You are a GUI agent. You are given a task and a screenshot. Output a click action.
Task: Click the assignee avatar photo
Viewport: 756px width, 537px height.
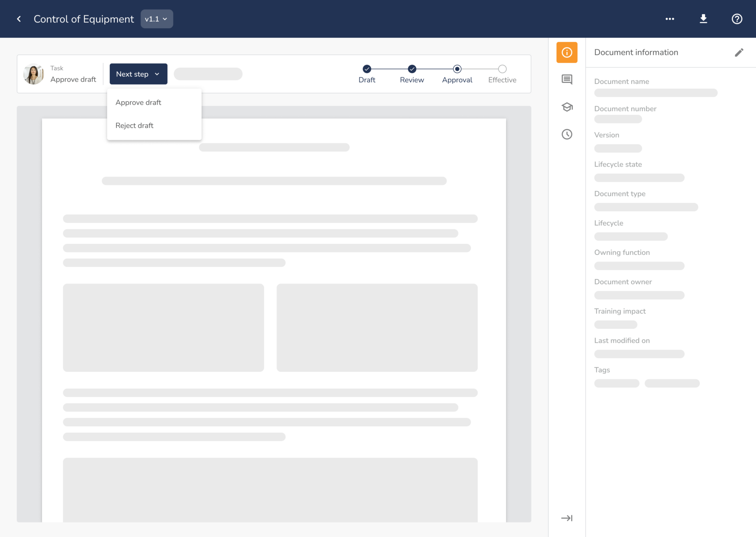34,74
